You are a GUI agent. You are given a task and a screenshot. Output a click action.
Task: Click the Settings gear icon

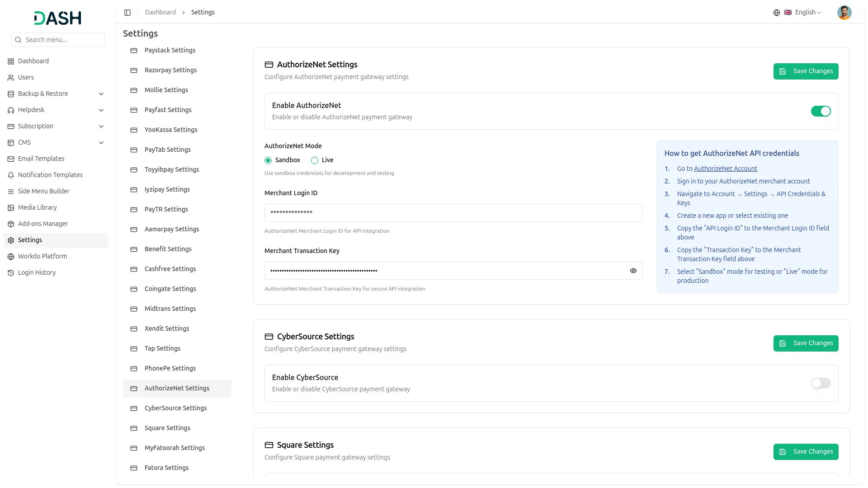(11, 240)
